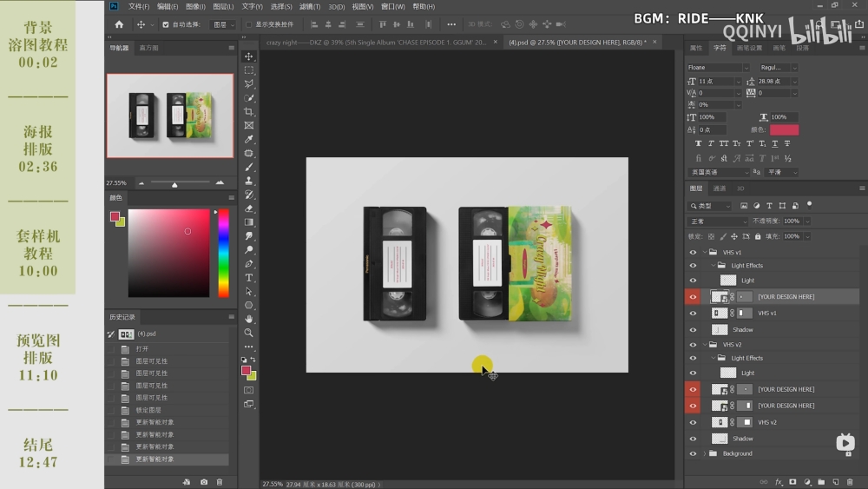Viewport: 868px width, 489px height.
Task: Expand the Background layer group
Action: point(705,453)
